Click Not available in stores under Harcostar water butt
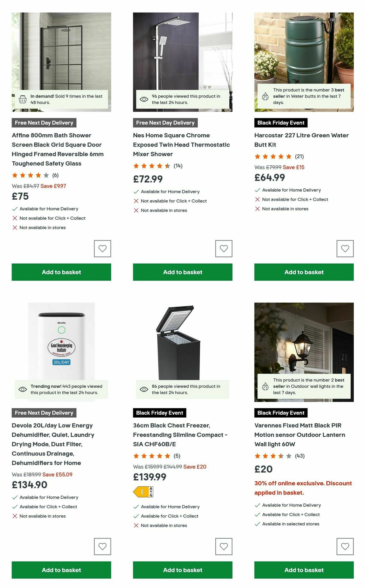The height and width of the screenshot is (588, 365). click(286, 209)
